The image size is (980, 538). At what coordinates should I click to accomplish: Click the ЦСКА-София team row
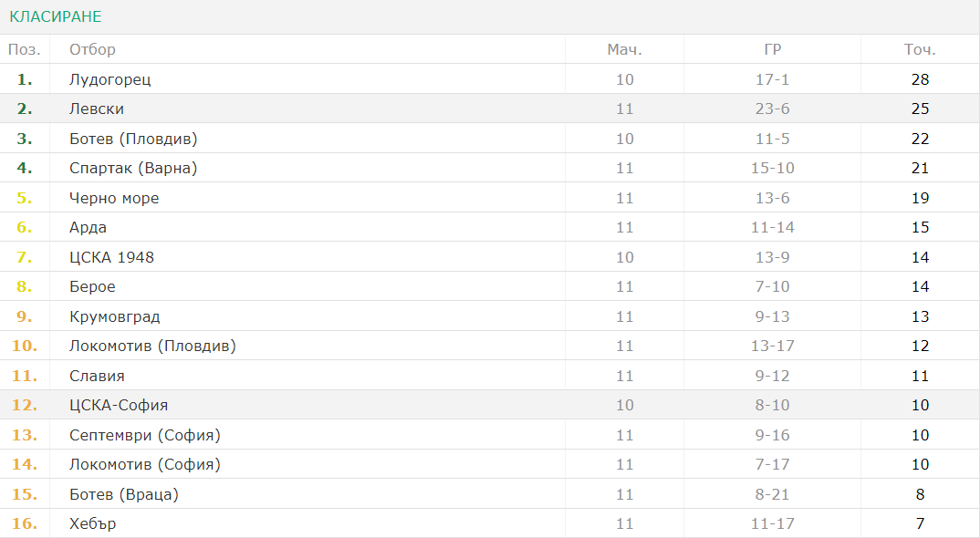pyautogui.click(x=490, y=405)
